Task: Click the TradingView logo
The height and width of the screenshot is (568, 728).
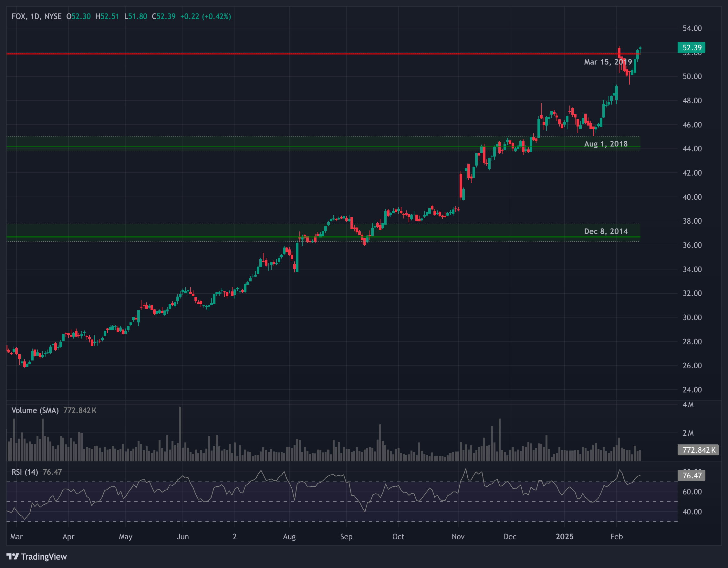Action: coord(37,557)
